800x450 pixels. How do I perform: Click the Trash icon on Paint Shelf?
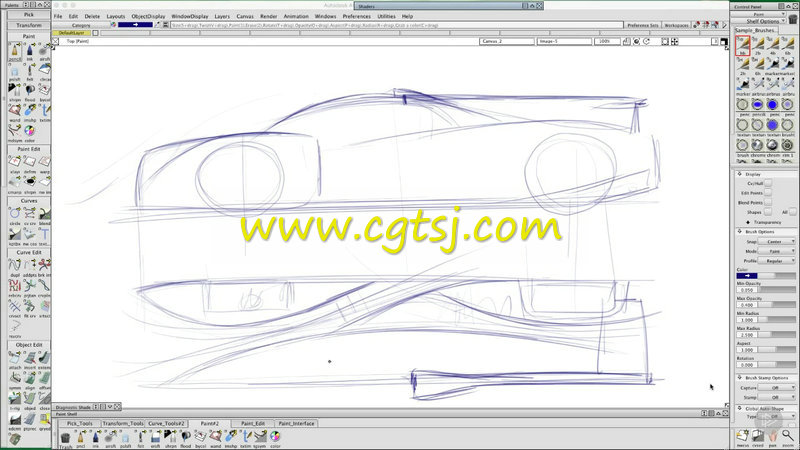pos(65,439)
